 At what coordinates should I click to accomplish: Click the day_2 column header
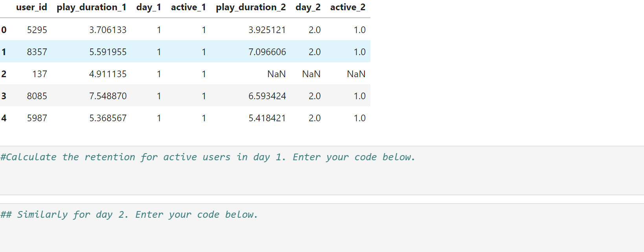[x=308, y=7]
